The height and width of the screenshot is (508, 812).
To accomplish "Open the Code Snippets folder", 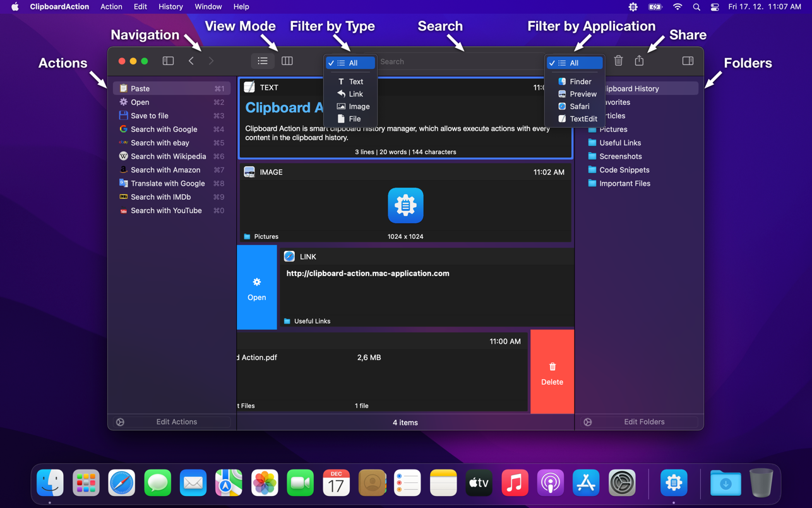I will (640, 170).
